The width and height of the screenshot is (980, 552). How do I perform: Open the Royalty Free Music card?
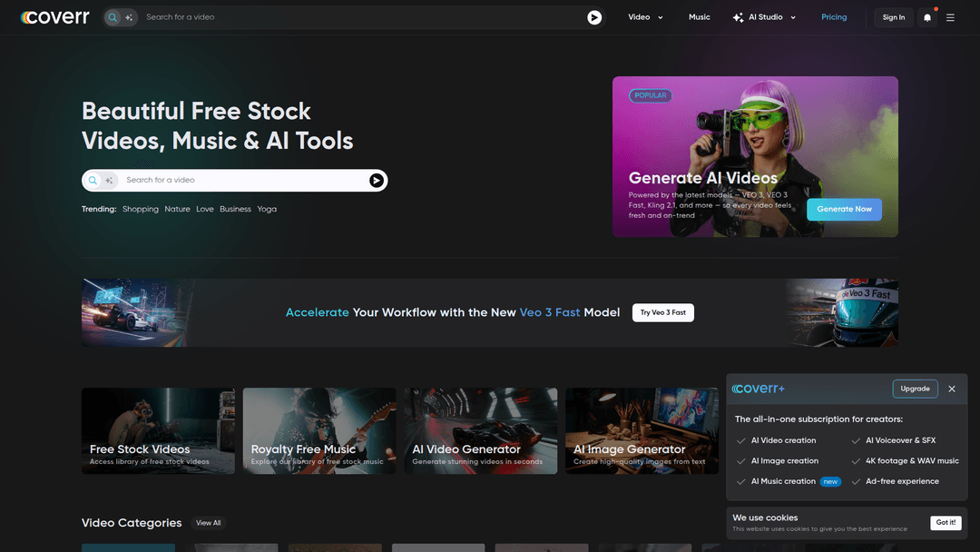[x=318, y=430]
